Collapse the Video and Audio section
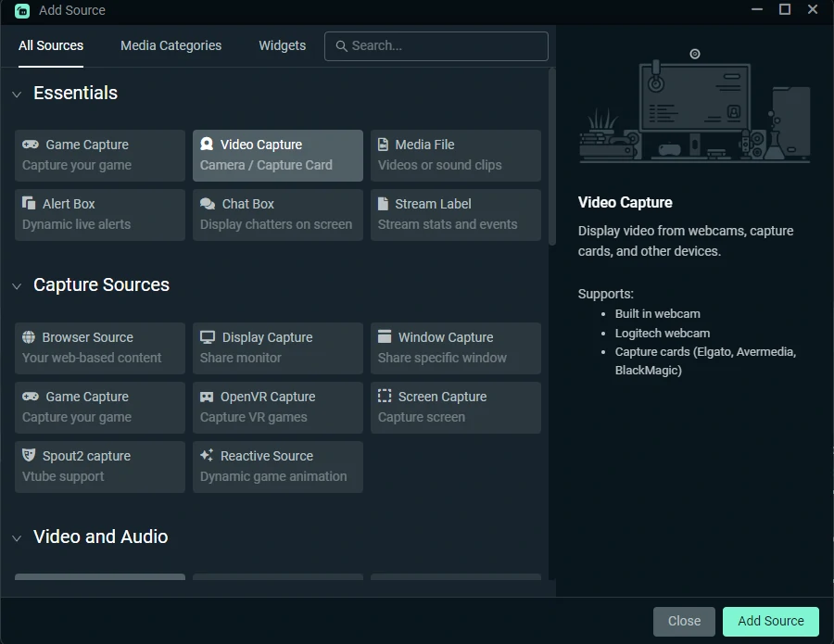The width and height of the screenshot is (834, 644). point(17,537)
